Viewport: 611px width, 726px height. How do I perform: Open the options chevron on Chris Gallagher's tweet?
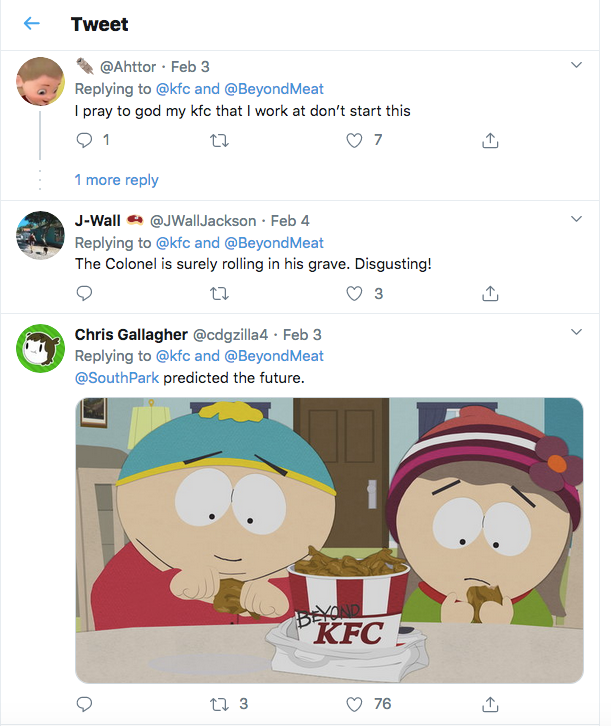(576, 331)
